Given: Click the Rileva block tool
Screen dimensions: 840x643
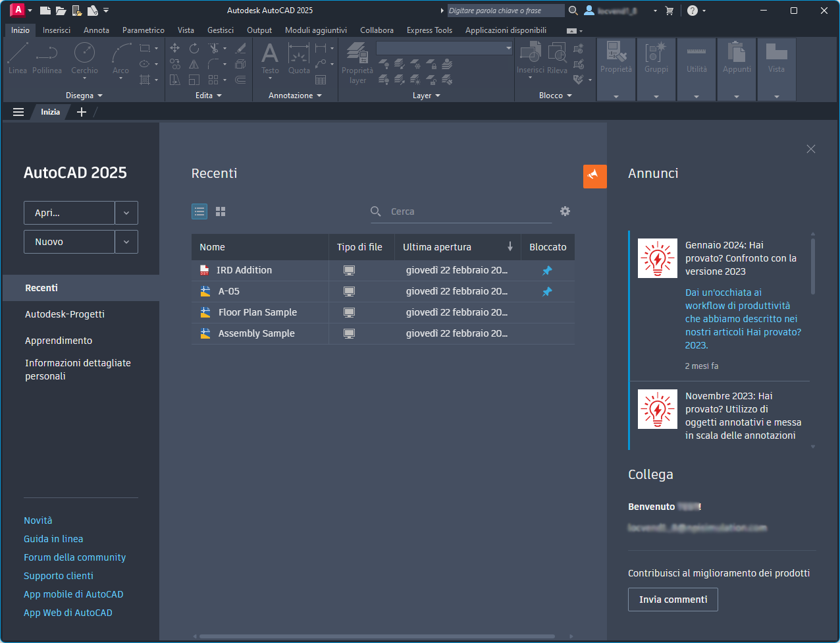Looking at the screenshot, I should pos(557,59).
